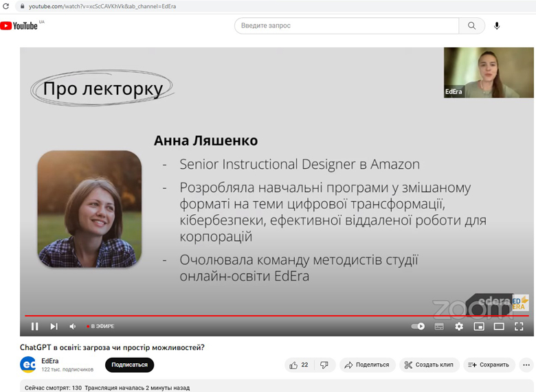Select the YouTube URL in the address bar
This screenshot has width=536, height=392.
pyautogui.click(x=102, y=6)
